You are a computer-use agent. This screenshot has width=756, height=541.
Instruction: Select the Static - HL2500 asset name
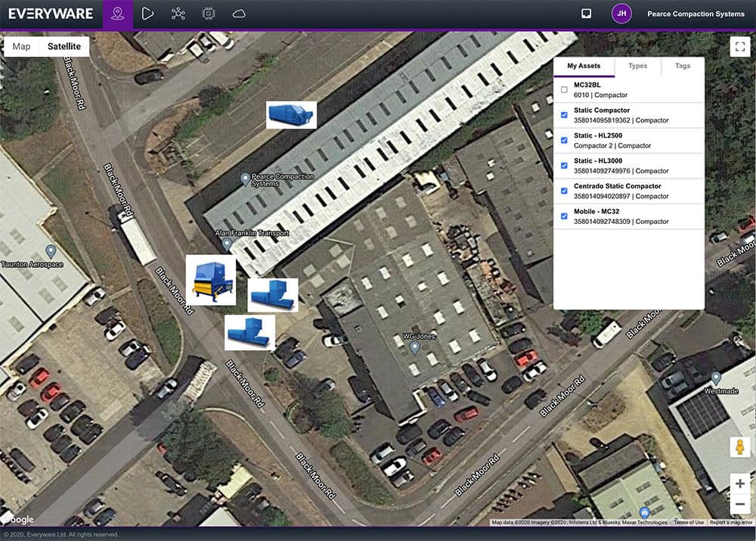click(598, 135)
